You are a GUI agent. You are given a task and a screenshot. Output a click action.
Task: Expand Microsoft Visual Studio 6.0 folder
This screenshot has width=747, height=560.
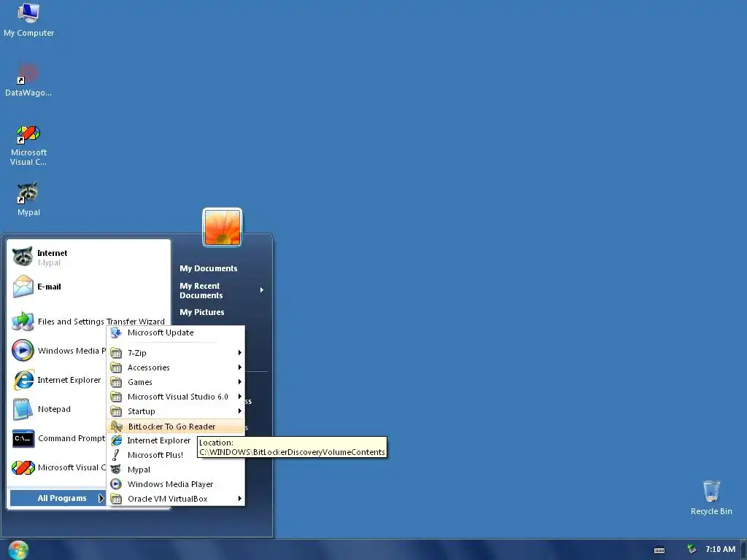(176, 397)
